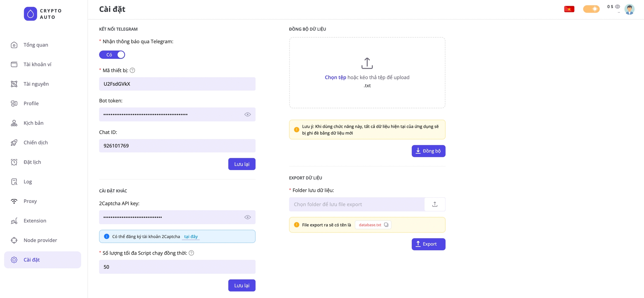
Task: Open the Proxy section
Action: click(30, 201)
